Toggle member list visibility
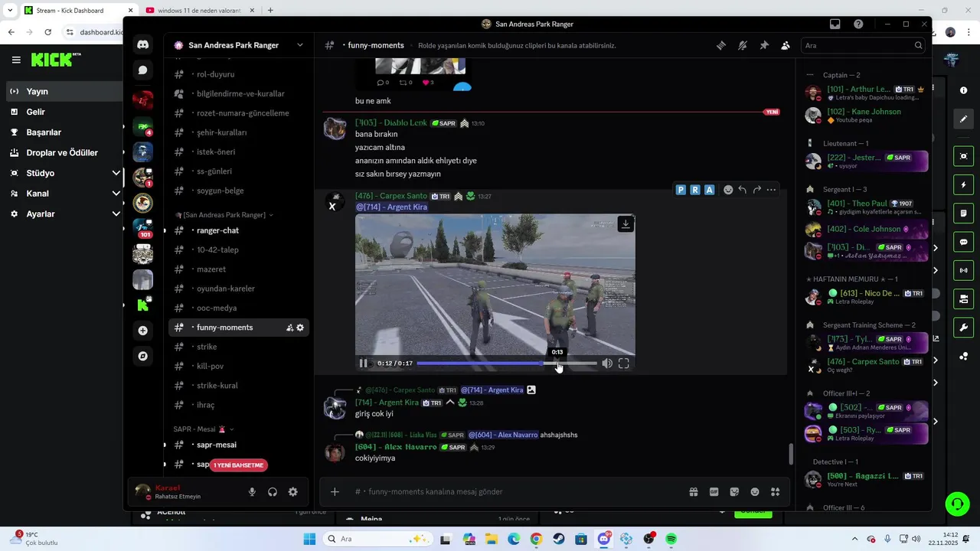 785,46
